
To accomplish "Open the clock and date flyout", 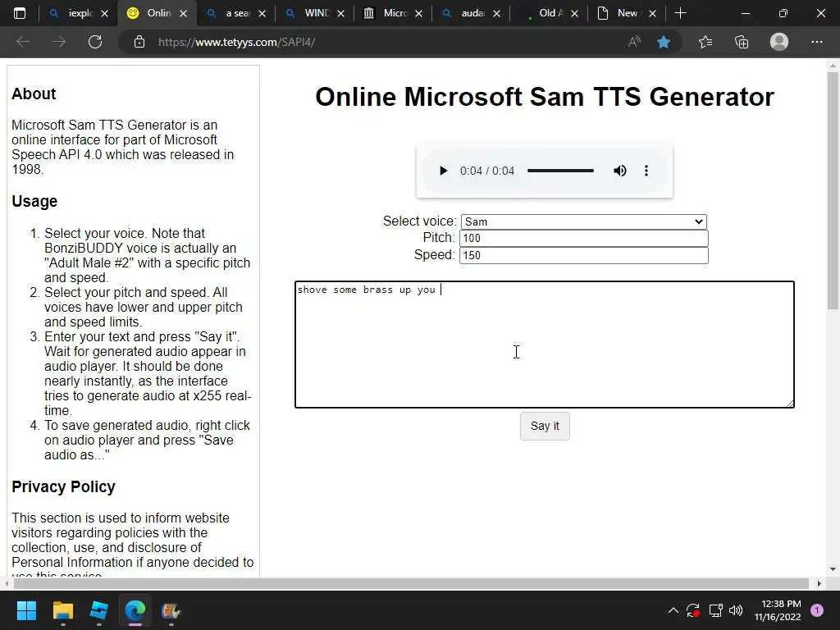I will 778,610.
